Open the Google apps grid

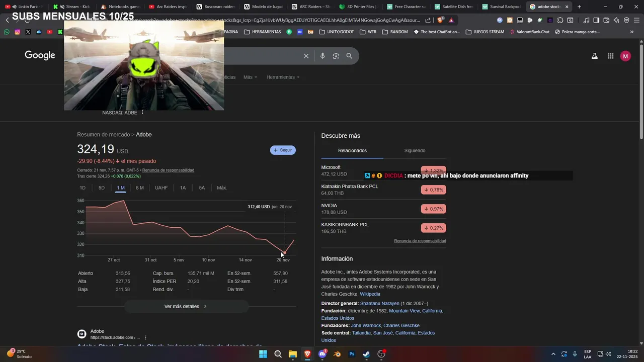(x=610, y=56)
